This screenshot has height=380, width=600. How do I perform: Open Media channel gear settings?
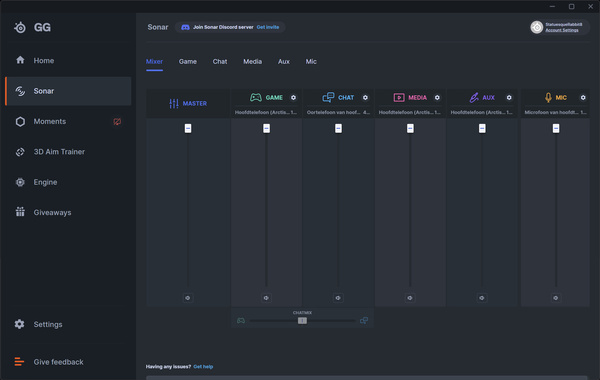(437, 98)
